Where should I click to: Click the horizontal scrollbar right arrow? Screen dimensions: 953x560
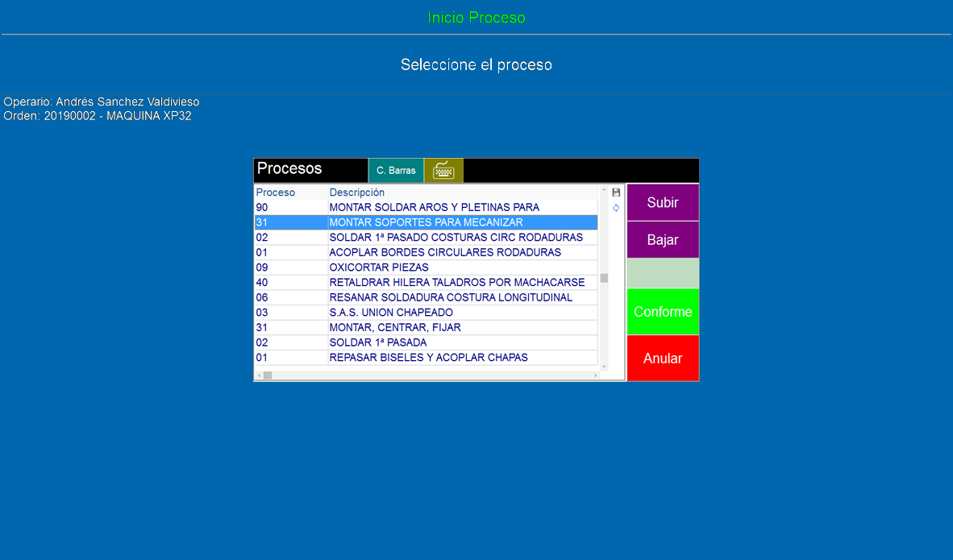[x=596, y=375]
